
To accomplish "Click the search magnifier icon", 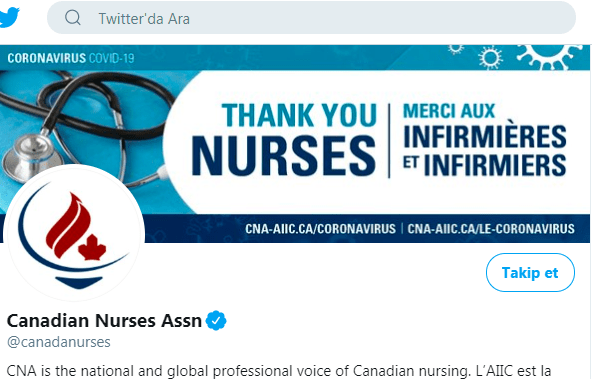I will (73, 17).
